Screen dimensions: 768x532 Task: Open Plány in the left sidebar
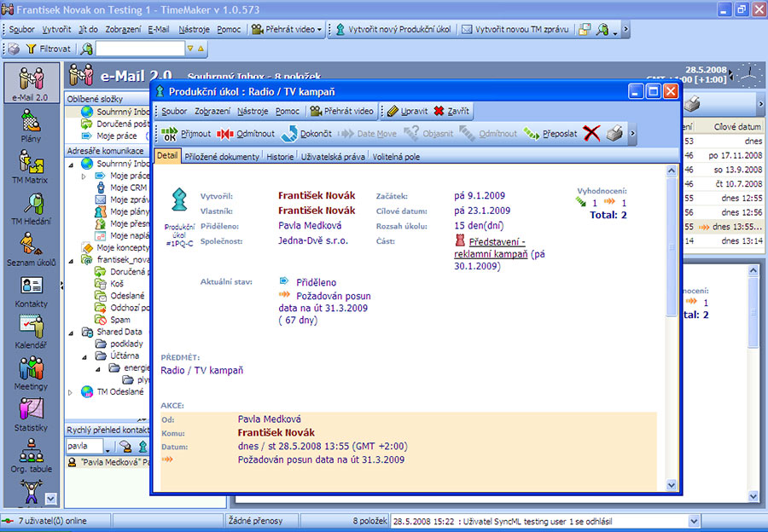(32, 129)
